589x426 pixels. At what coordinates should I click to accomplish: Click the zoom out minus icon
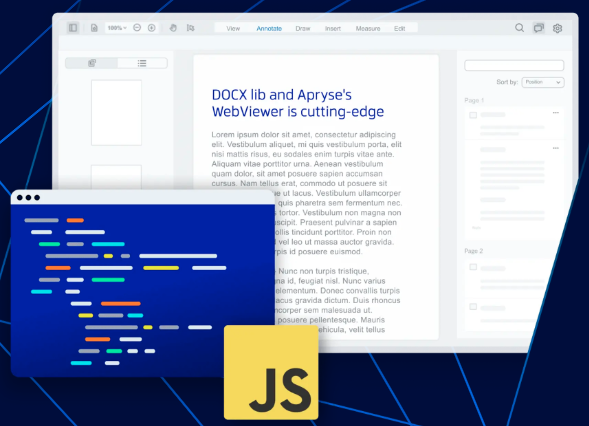click(137, 28)
